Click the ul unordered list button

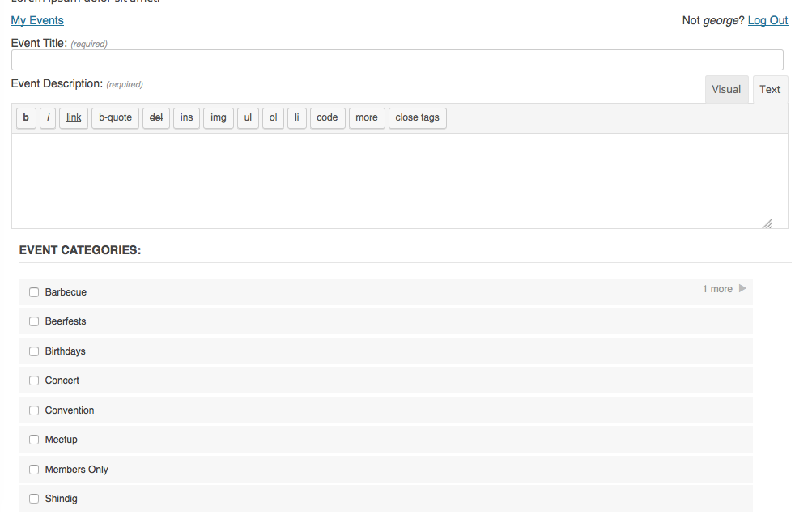248,118
